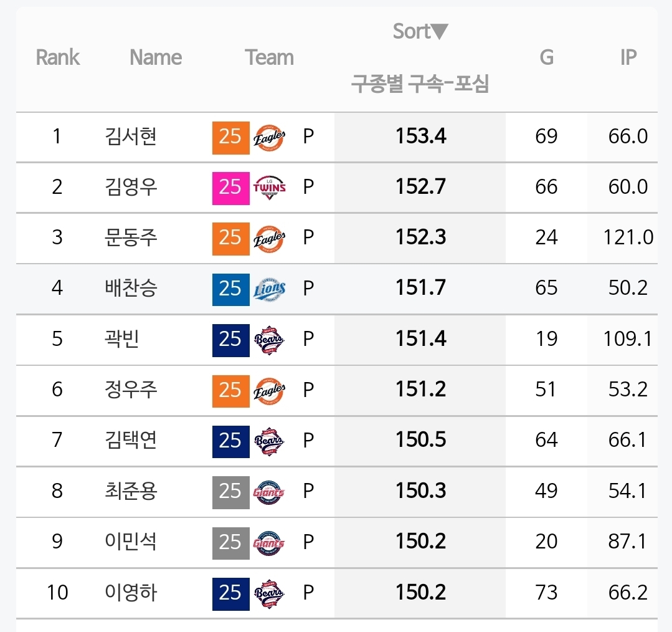The height and width of the screenshot is (632, 672).
Task: Click the Sort descending arrow
Action: click(439, 32)
